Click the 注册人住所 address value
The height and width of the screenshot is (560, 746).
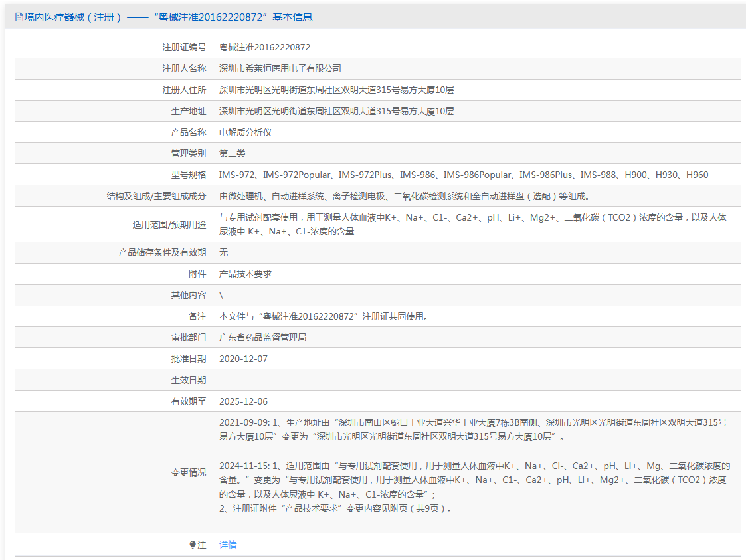pyautogui.click(x=336, y=90)
